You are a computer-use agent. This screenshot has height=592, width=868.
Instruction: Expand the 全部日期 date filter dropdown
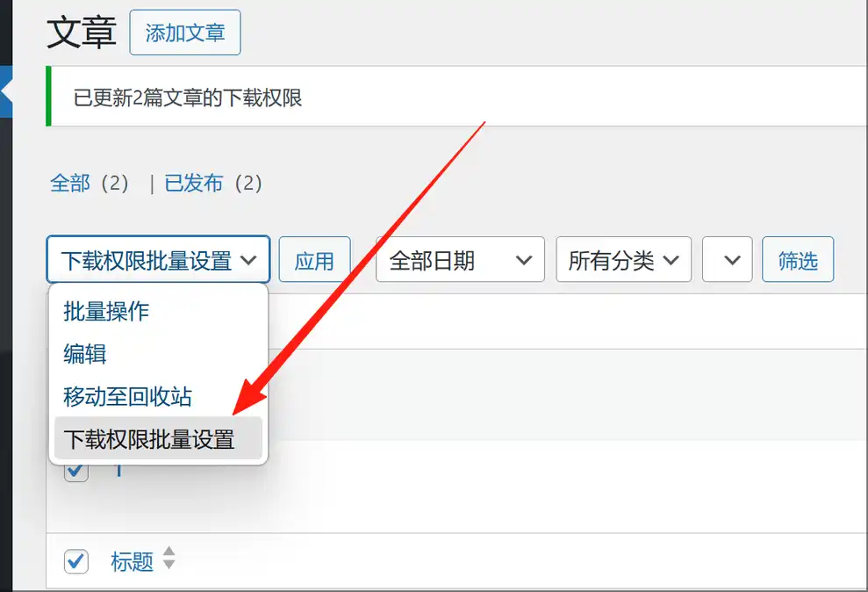point(460,260)
